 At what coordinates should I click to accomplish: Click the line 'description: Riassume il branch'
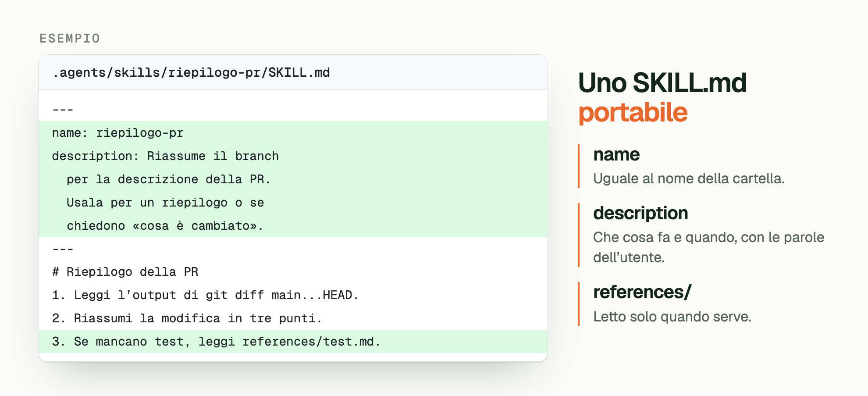click(x=165, y=156)
